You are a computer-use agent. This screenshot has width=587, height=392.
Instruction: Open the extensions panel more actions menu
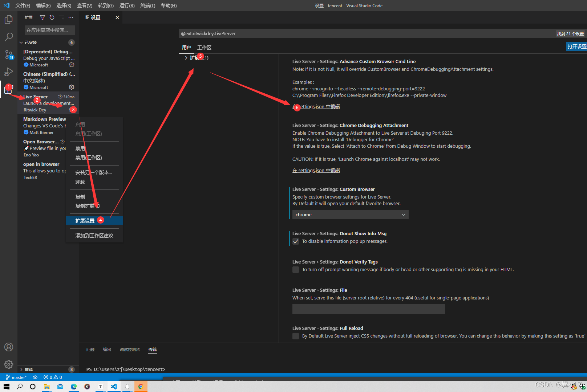tap(71, 17)
